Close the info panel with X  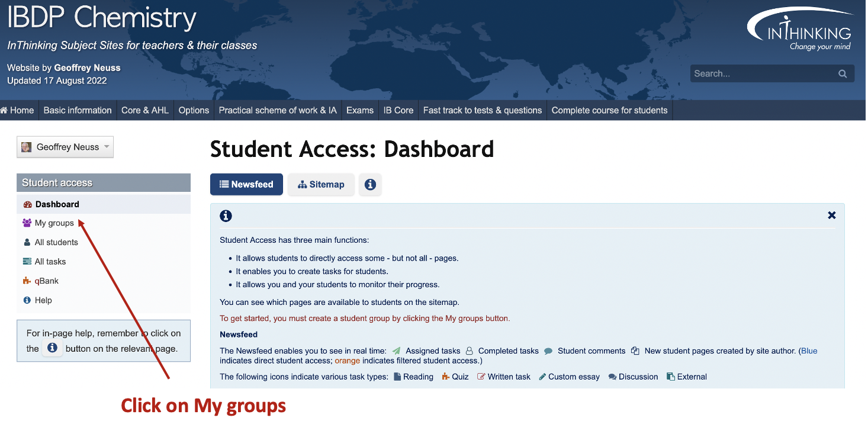[831, 216]
